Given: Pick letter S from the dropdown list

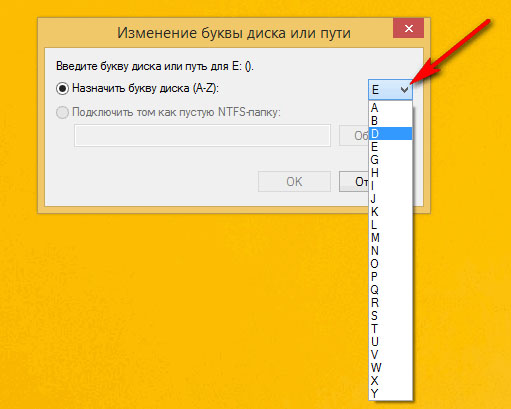Looking at the screenshot, I should click(x=390, y=316).
